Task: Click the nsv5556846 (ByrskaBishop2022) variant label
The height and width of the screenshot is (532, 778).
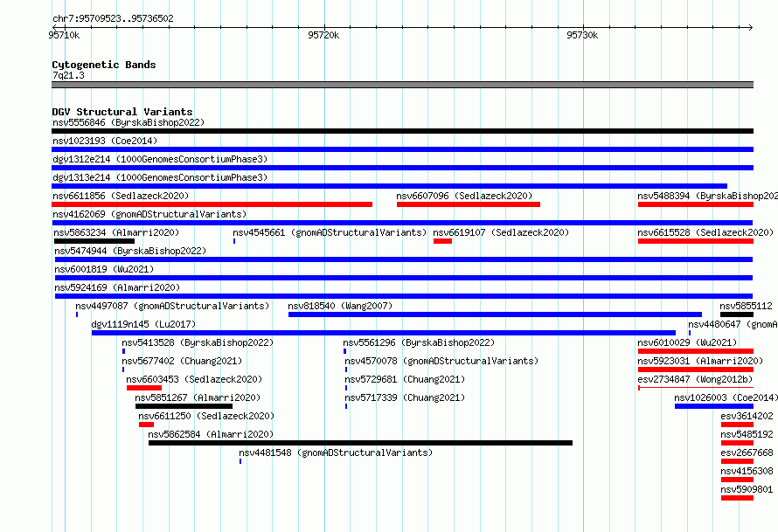Action: 129,122
